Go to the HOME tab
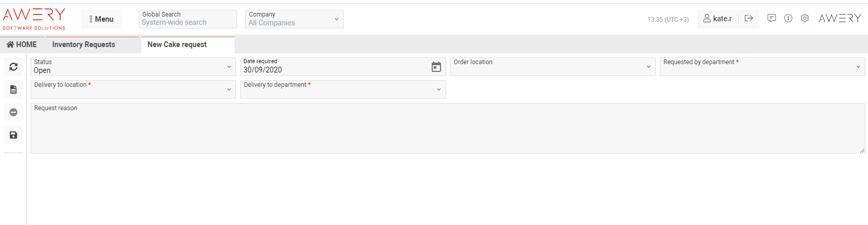 point(22,44)
